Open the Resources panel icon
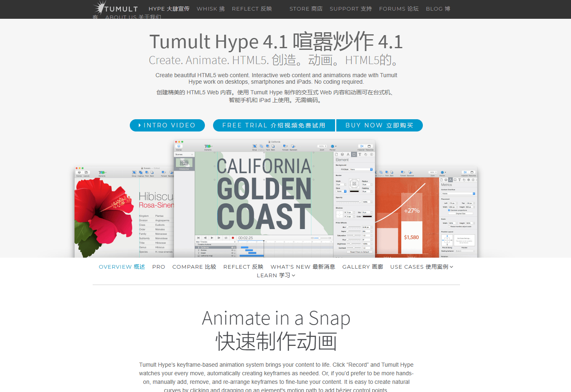Viewport: 571px width, 392px height. tap(369, 146)
